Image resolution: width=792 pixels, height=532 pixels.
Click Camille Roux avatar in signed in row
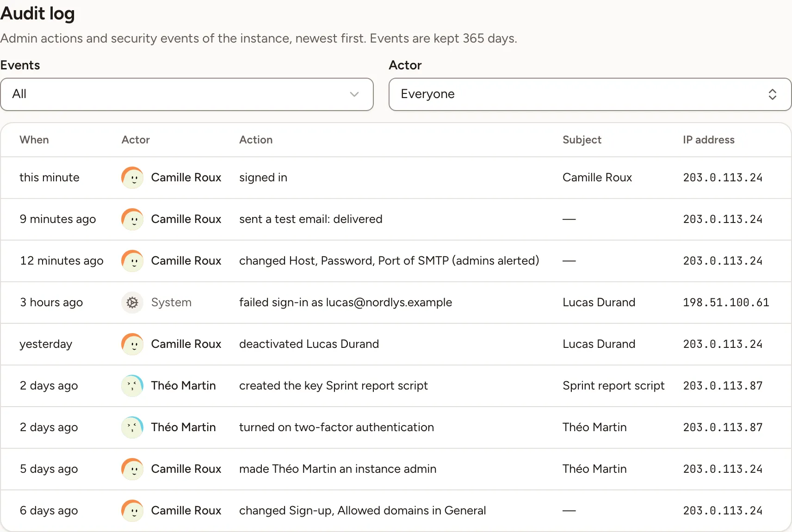(x=132, y=178)
